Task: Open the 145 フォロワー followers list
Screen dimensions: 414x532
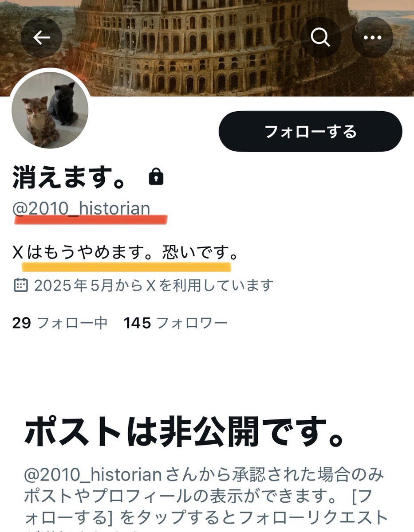Action: click(x=176, y=323)
